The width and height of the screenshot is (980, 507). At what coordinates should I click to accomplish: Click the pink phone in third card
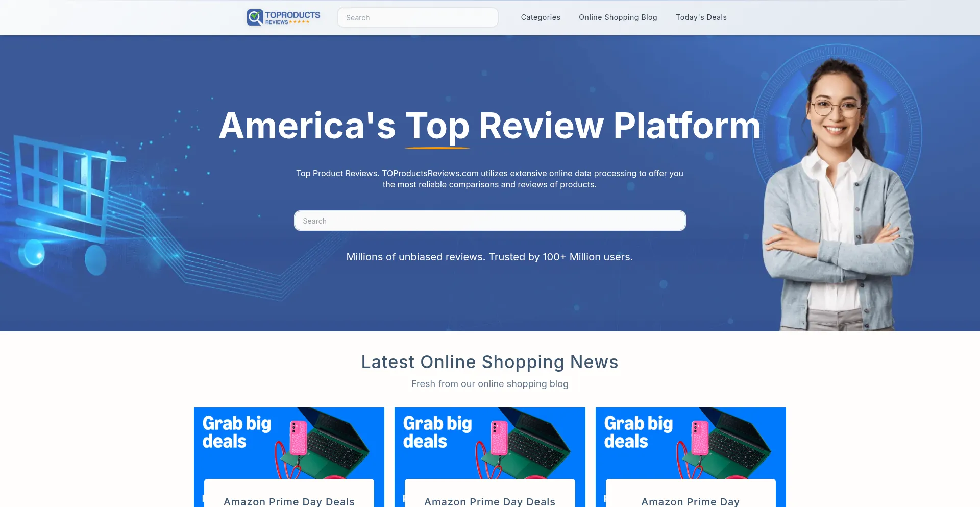pyautogui.click(x=700, y=438)
